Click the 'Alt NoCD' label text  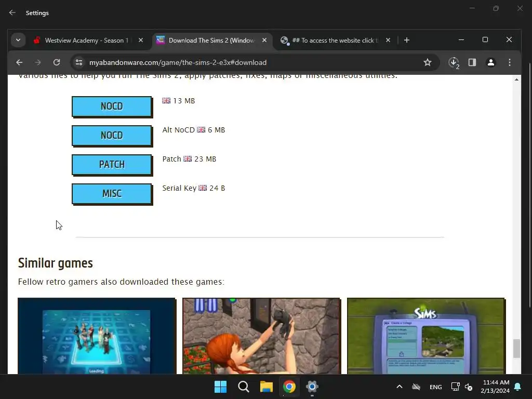(179, 130)
